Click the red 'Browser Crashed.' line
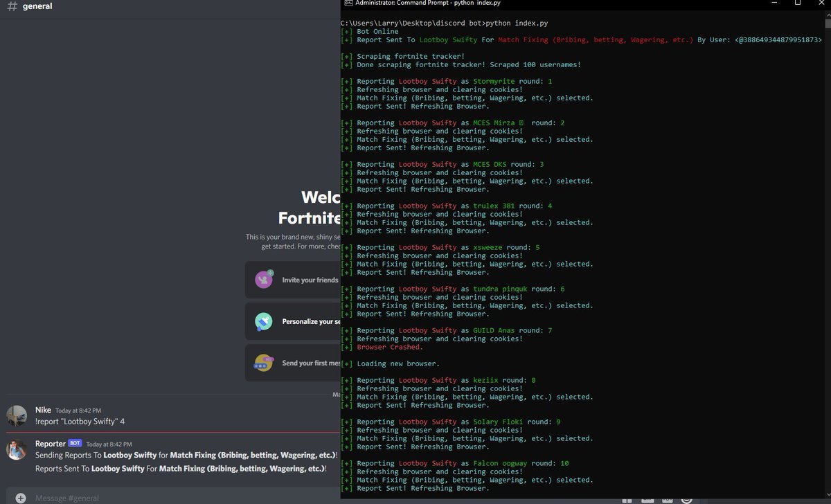831x504 pixels. [x=382, y=348]
